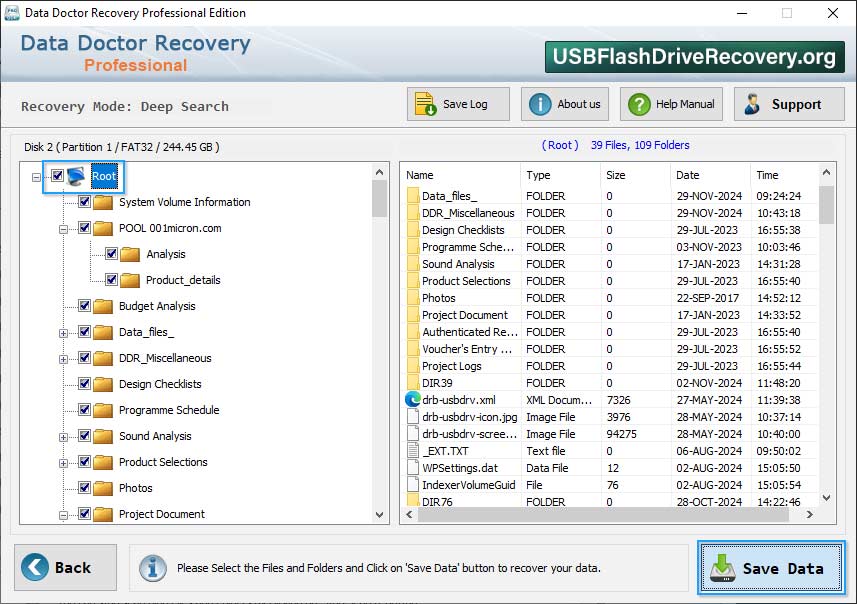Sort file list by Time column header
857x604 pixels.
[x=784, y=175]
